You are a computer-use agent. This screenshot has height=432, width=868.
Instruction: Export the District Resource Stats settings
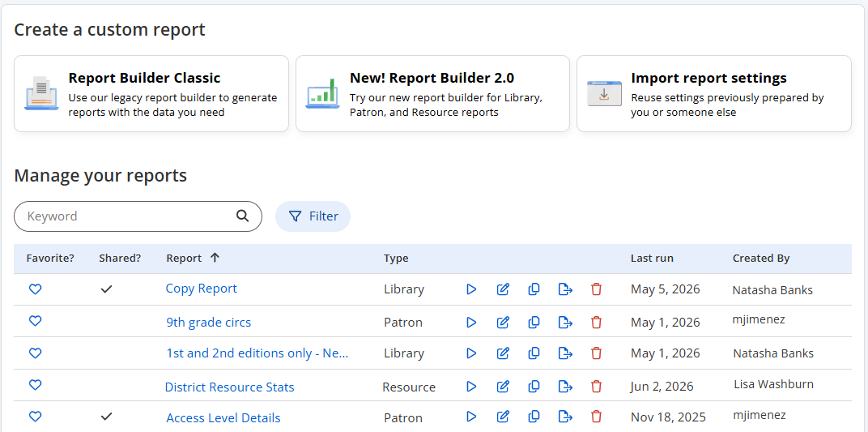565,387
